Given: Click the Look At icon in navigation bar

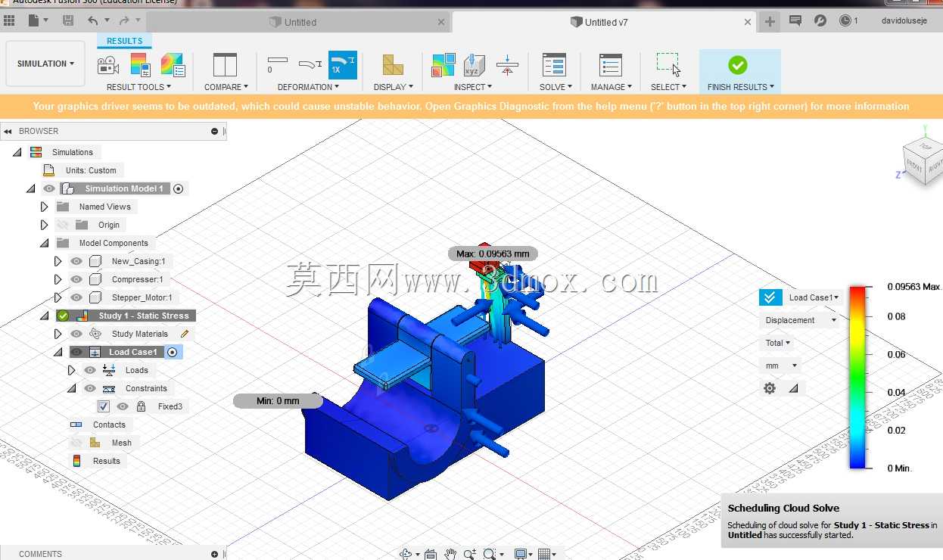Looking at the screenshot, I should click(430, 554).
